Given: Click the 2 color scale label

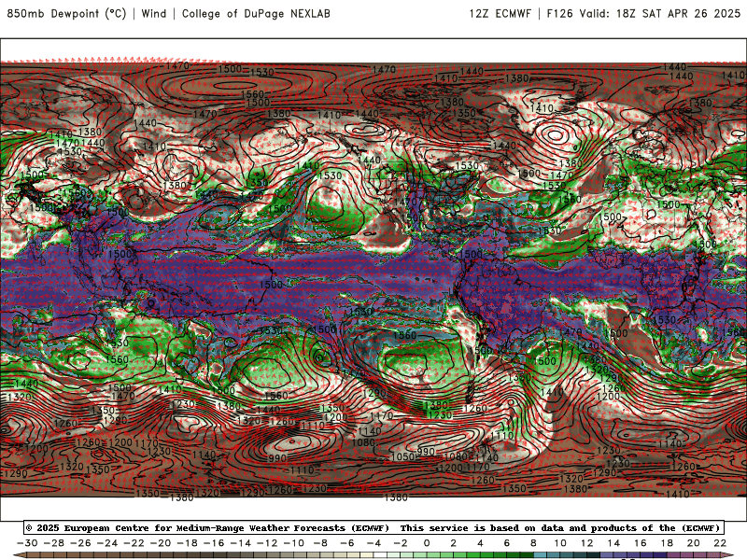Looking at the screenshot, I should click(454, 543).
